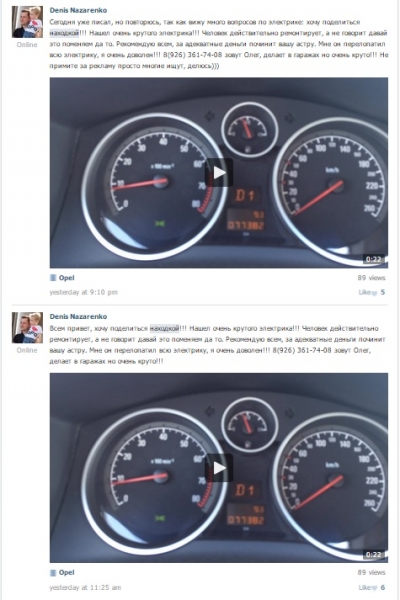The height and width of the screenshot is (600, 400).
Task: Click the 0:22 duration badge on second video
Action: [373, 554]
